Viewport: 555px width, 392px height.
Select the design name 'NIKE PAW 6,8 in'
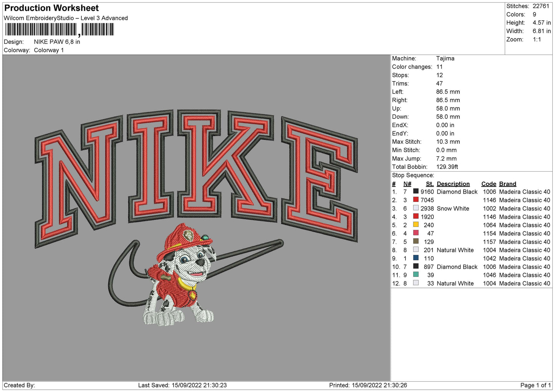(x=57, y=42)
